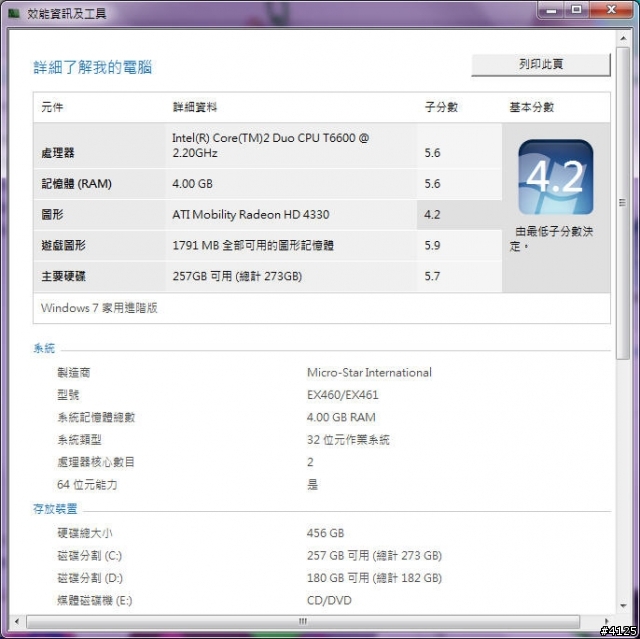Select the 處理器 row label

pyautogui.click(x=58, y=153)
